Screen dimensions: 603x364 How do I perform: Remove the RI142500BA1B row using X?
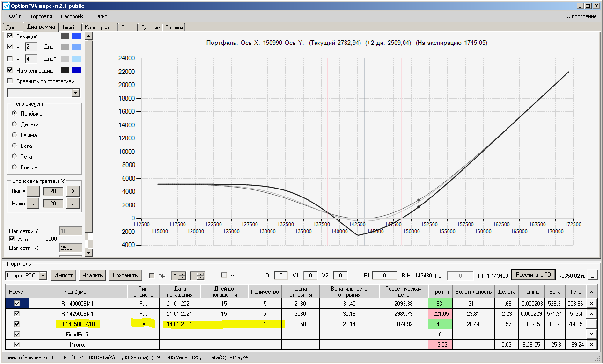coord(591,324)
